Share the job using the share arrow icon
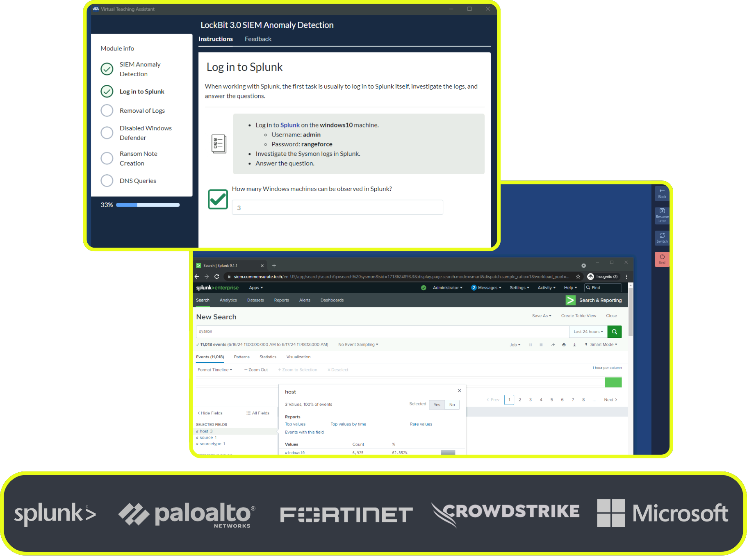The width and height of the screenshot is (747, 560). point(553,345)
